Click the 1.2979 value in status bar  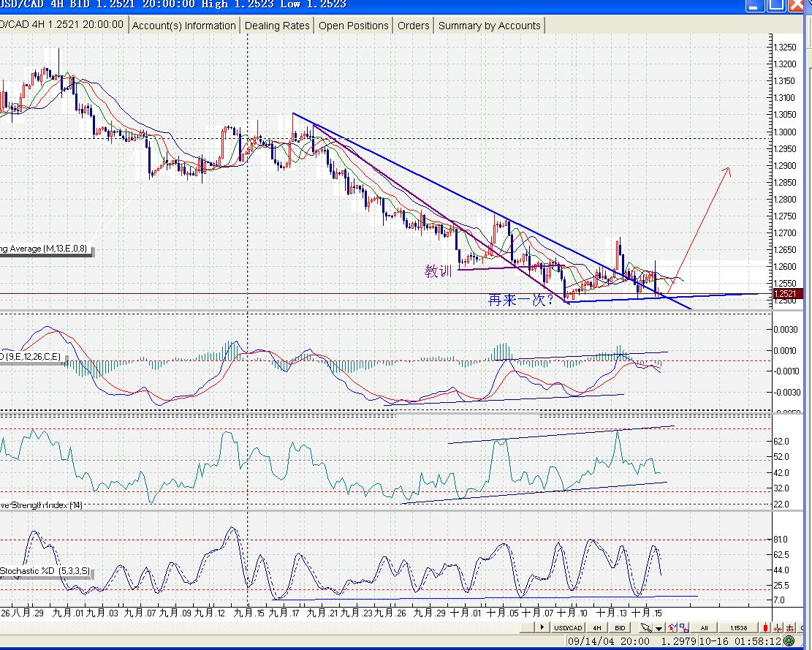[x=679, y=641]
